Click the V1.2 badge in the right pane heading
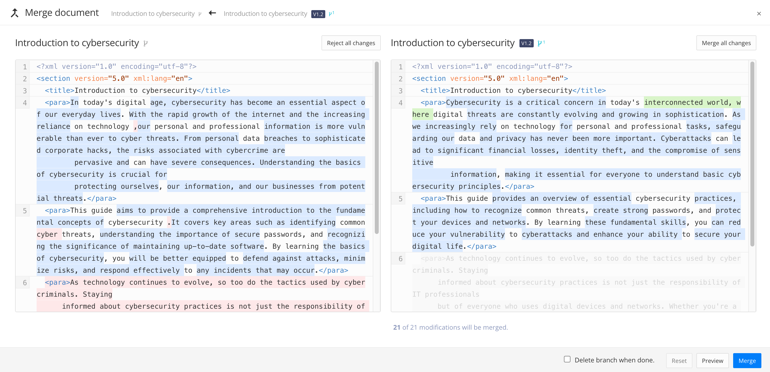This screenshot has height=372, width=770. [526, 43]
